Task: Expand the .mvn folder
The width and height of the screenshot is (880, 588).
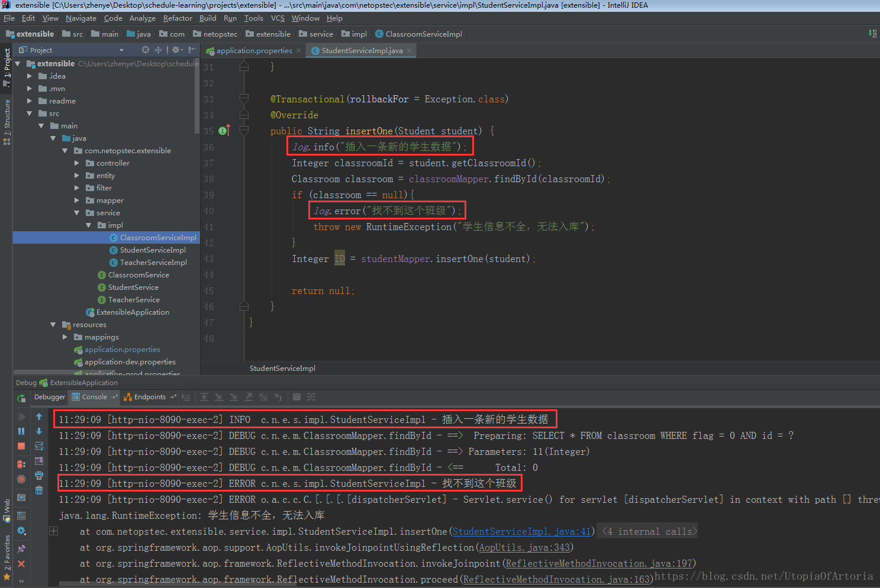Action: (x=30, y=88)
